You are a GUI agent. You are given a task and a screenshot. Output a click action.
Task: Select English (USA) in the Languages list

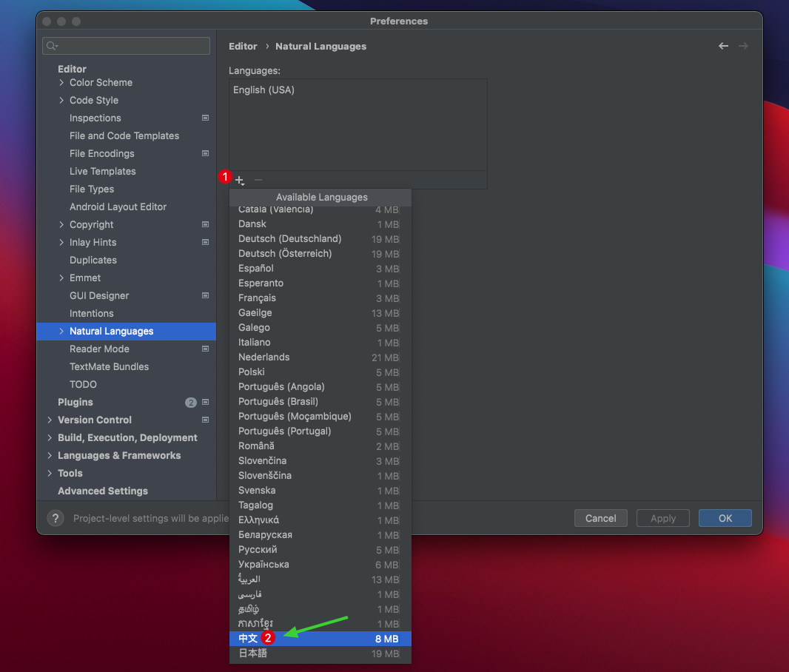[x=263, y=90]
